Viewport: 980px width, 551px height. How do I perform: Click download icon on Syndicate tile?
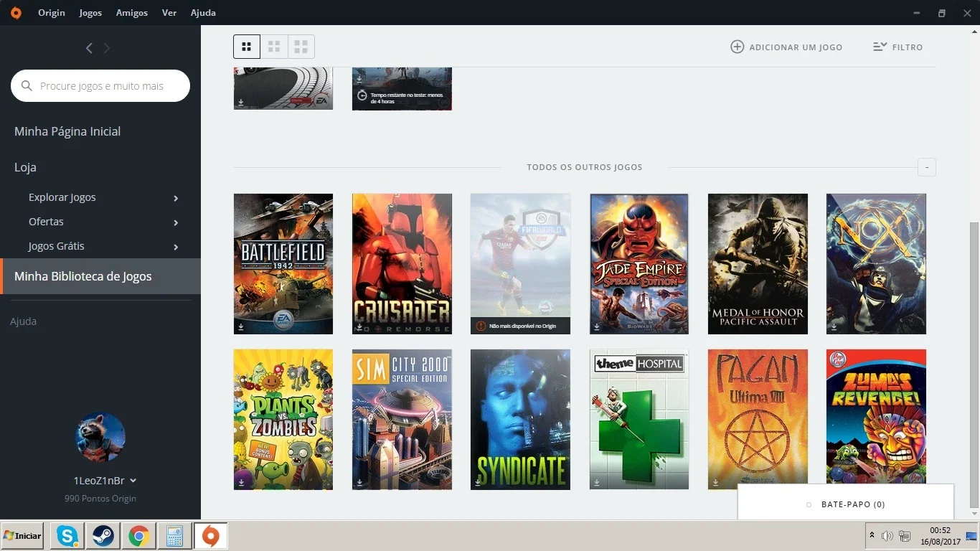(x=478, y=482)
